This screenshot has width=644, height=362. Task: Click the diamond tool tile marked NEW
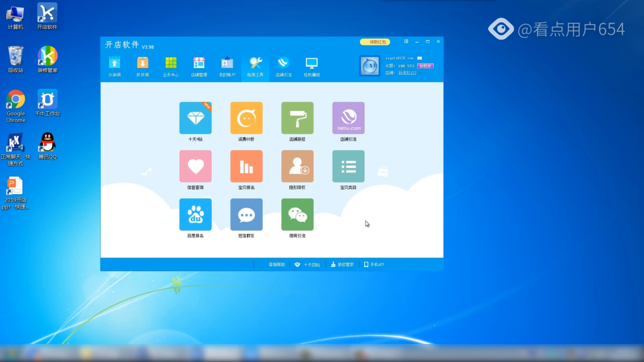tap(195, 118)
